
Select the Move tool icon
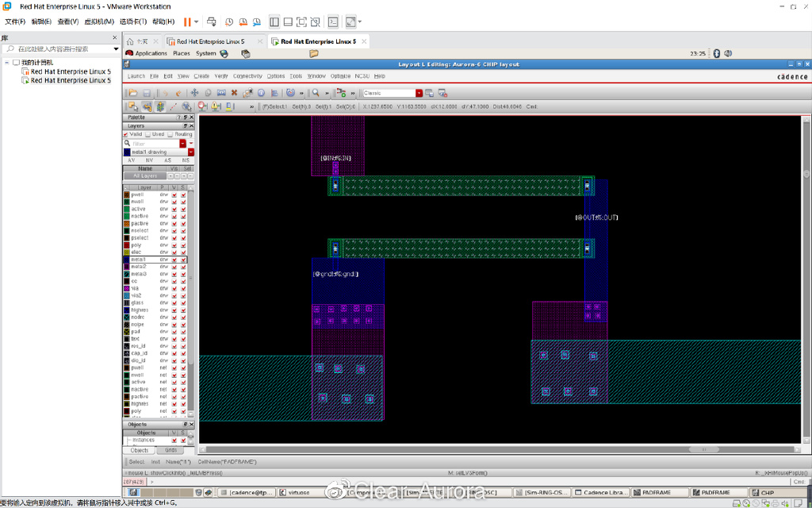[x=195, y=93]
